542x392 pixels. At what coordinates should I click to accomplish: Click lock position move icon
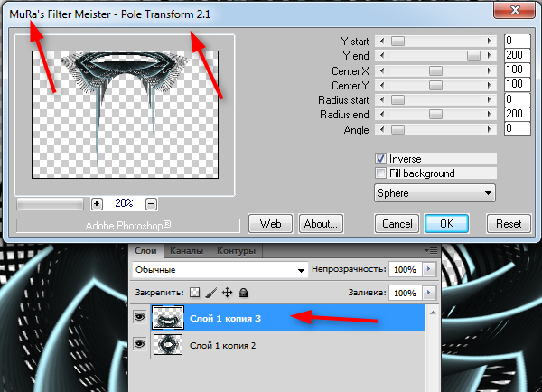pos(227,293)
